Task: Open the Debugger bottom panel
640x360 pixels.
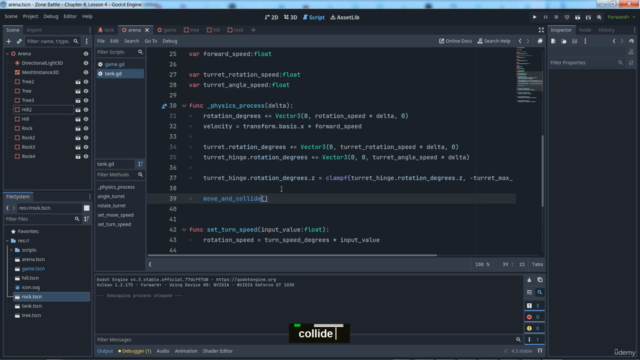Action: pos(135,351)
